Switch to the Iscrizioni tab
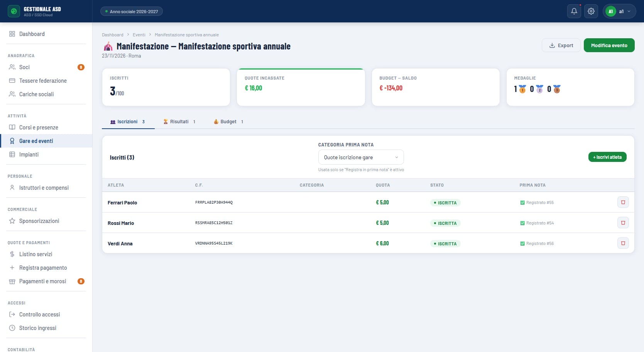The height and width of the screenshot is (352, 644). click(128, 122)
